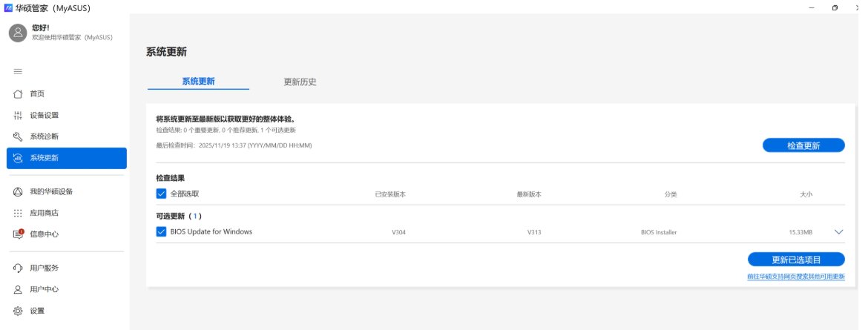Open 首页 in the sidebar
Image resolution: width=868 pixels, height=330 pixels.
click(67, 94)
